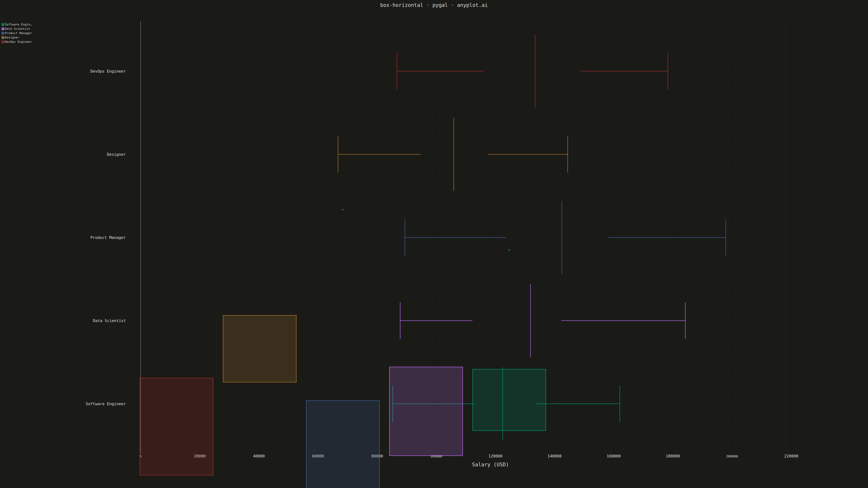Viewport: 868px width, 488px height.
Task: Toggle the Product Manager legend label
Action: pos(18,33)
